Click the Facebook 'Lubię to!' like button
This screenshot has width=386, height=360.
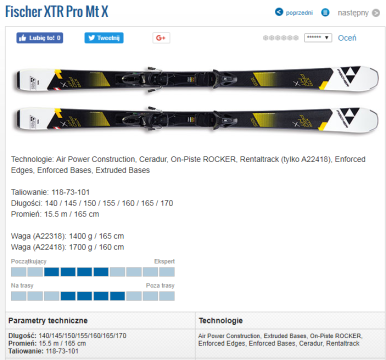point(40,38)
